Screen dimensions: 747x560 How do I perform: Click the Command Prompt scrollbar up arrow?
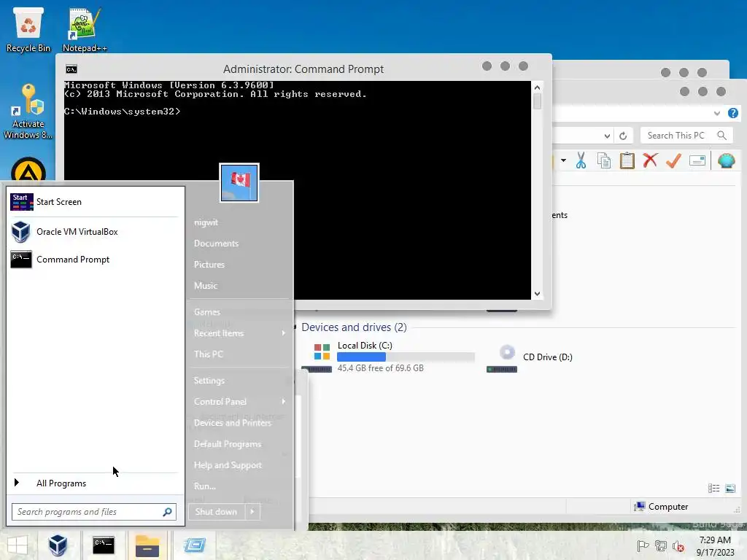(x=537, y=87)
